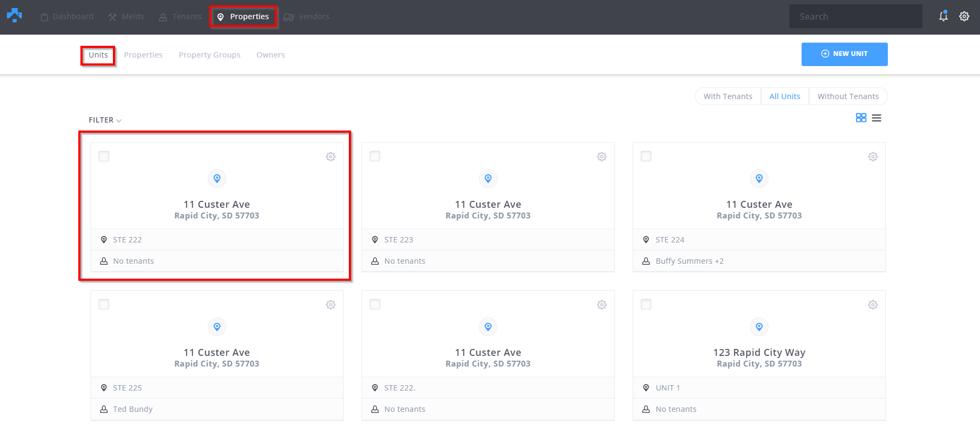Screen dimensions: 980x431
Task: Select checkbox on STE 222. card
Action: click(375, 304)
